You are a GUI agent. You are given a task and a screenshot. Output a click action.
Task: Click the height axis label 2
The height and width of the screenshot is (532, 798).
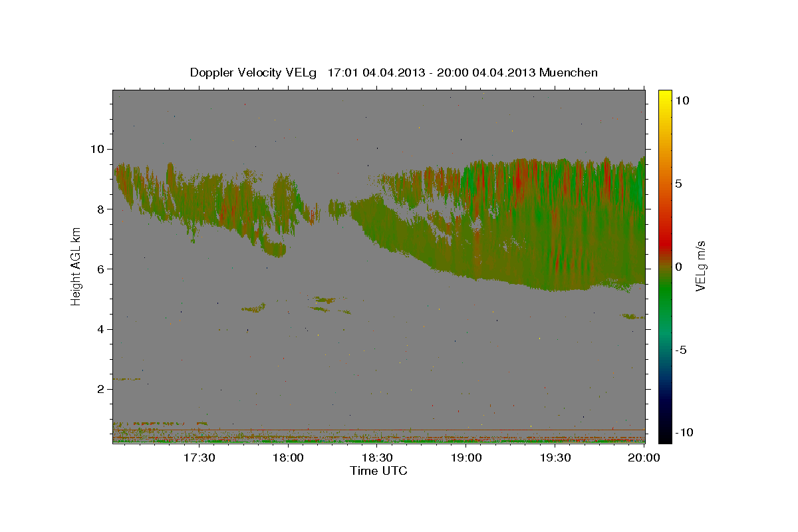pos(101,389)
